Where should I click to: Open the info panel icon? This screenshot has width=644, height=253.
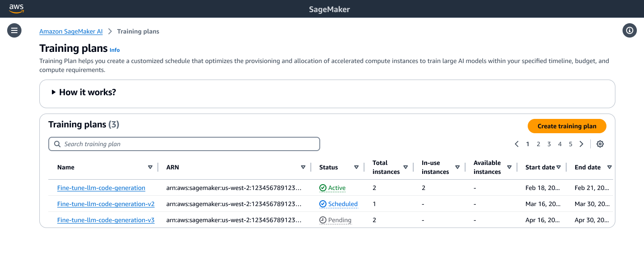pyautogui.click(x=630, y=30)
